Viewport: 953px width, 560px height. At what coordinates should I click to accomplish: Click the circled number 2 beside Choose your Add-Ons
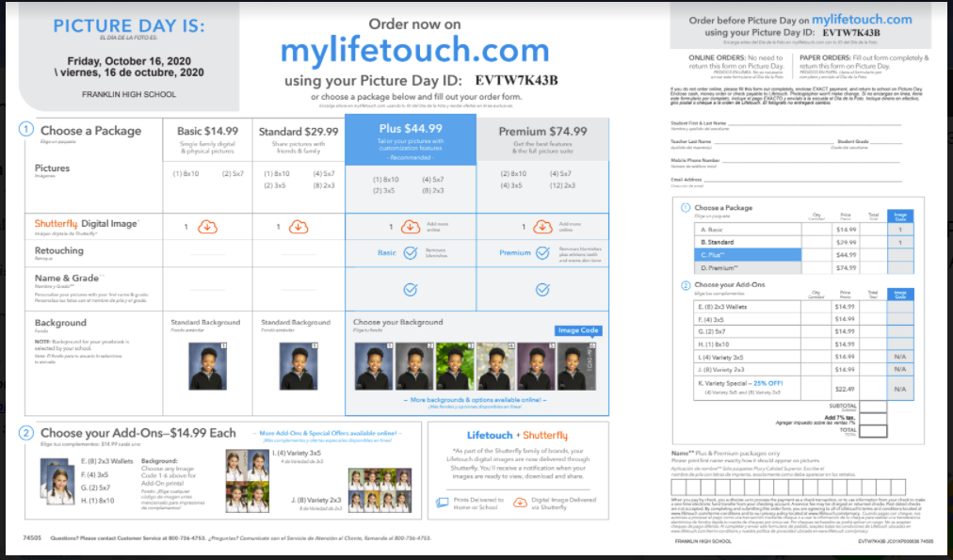tap(28, 433)
